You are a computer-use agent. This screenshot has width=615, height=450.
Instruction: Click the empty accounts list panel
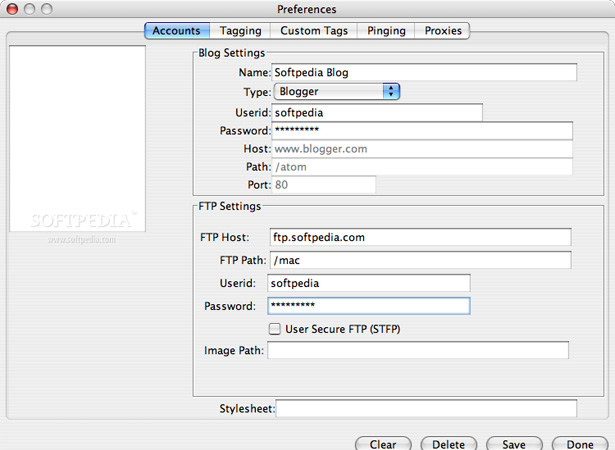[77, 138]
